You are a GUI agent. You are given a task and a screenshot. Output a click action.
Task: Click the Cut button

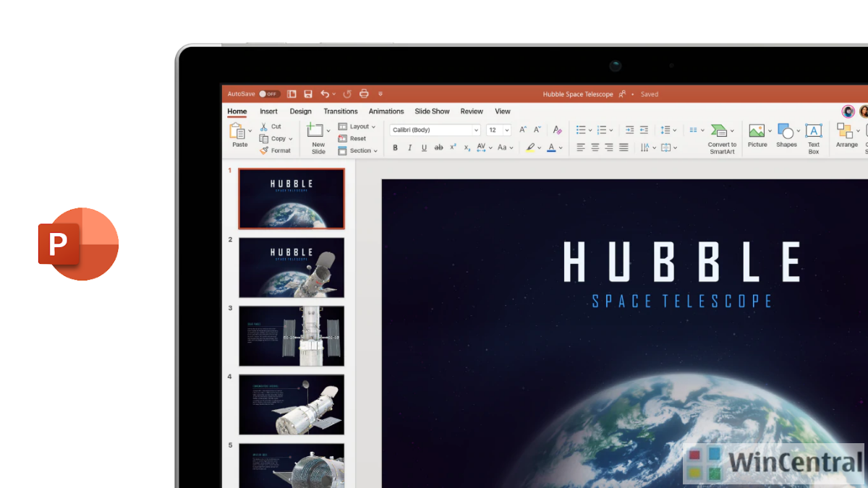[271, 127]
